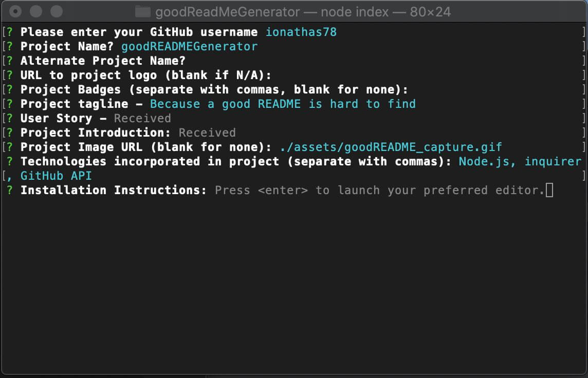The width and height of the screenshot is (588, 378).
Task: Select the goodREADMEGenerator project name text
Action: (189, 46)
